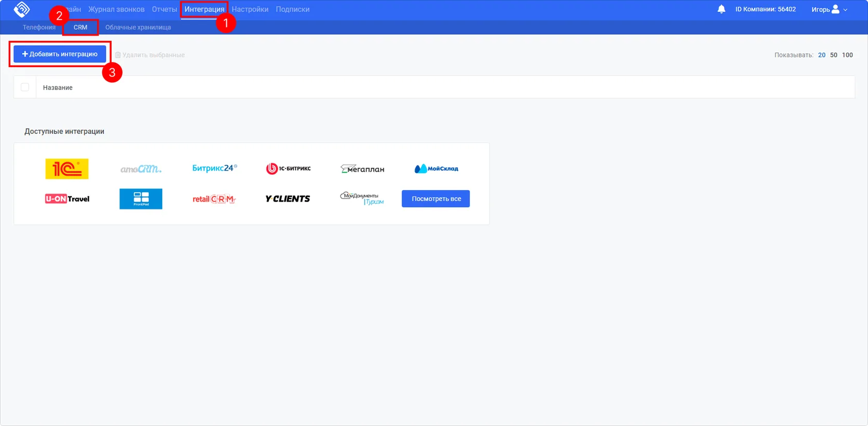The image size is (868, 426).
Task: Open the notifications bell
Action: [721, 9]
